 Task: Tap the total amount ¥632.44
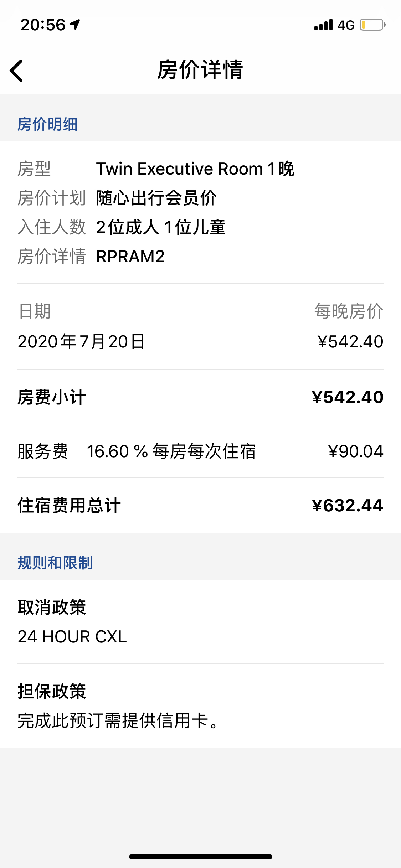(x=348, y=505)
